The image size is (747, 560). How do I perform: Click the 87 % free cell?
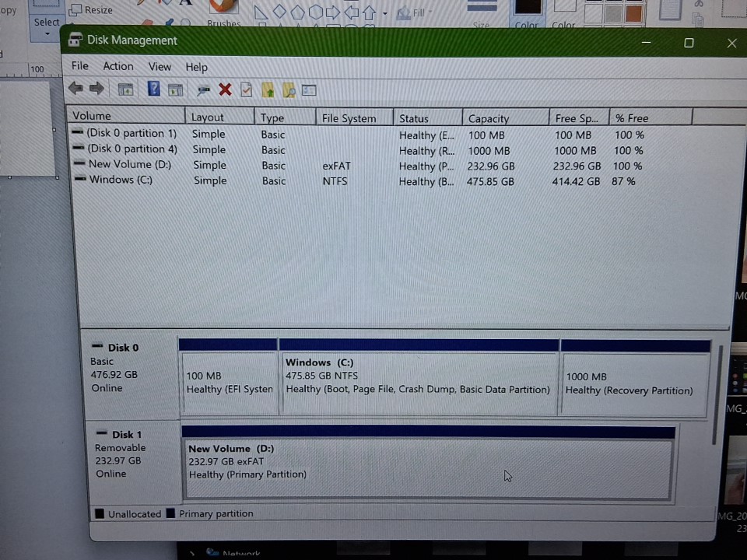tap(623, 181)
